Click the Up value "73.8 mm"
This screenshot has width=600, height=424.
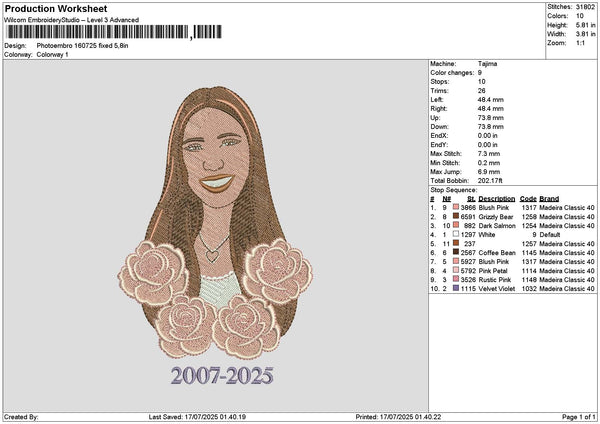(491, 118)
